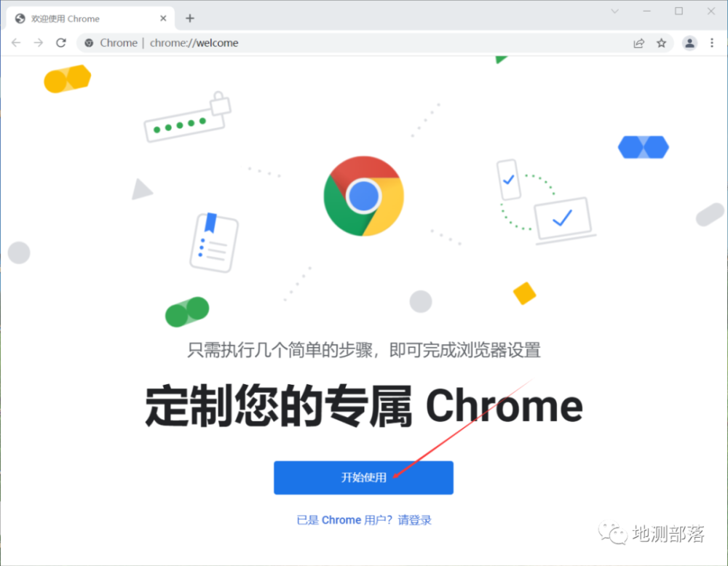Image resolution: width=728 pixels, height=566 pixels.
Task: Click the back navigation arrow
Action: click(16, 43)
